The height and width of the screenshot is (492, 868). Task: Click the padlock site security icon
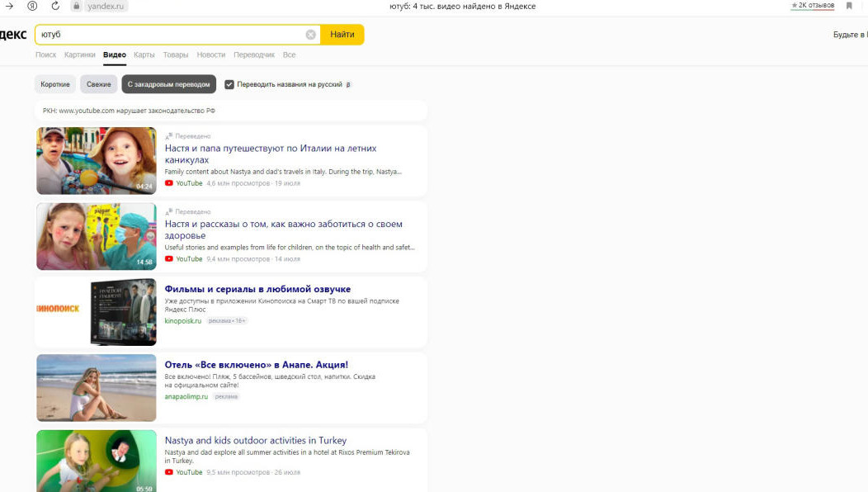tap(77, 6)
